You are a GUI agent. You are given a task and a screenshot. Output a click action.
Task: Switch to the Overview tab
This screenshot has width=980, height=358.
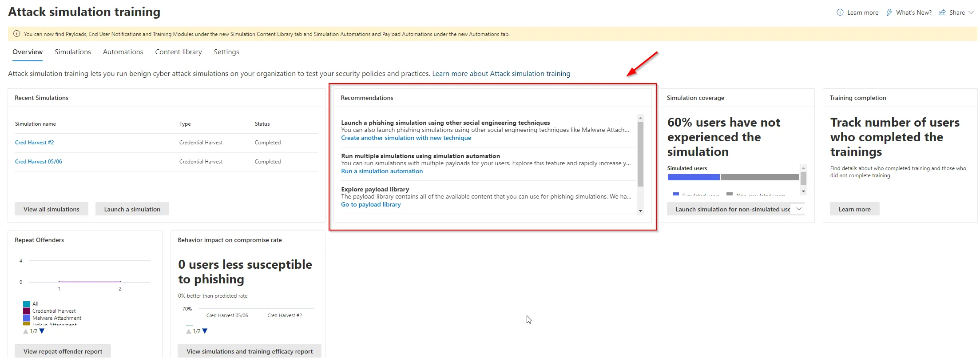[x=28, y=52]
